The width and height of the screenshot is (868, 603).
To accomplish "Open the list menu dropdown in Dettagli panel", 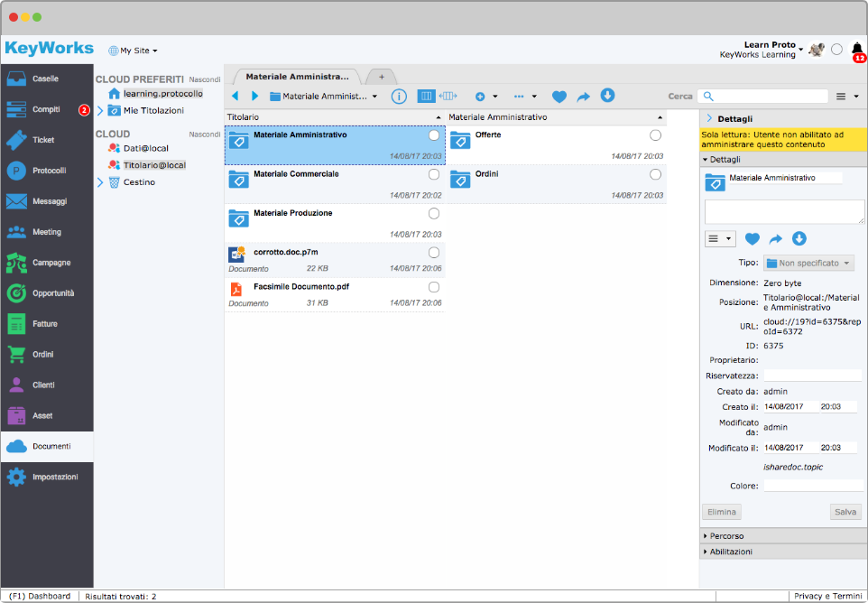I will tap(720, 238).
